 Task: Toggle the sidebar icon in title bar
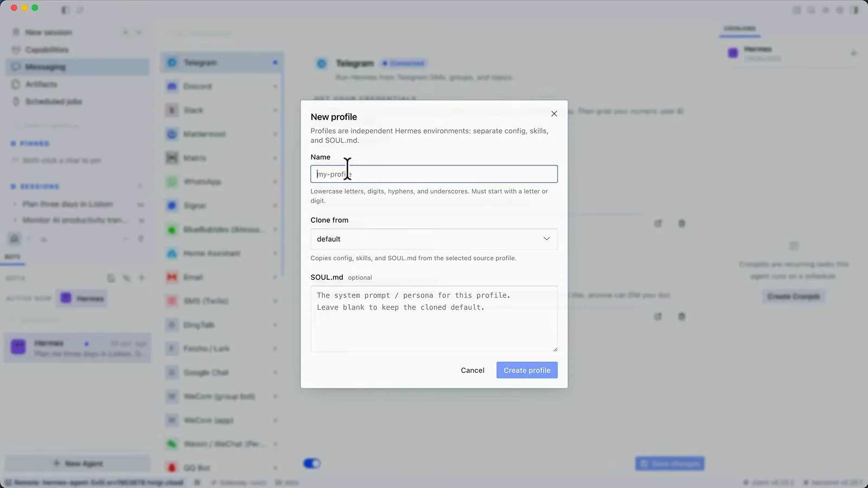pos(65,10)
